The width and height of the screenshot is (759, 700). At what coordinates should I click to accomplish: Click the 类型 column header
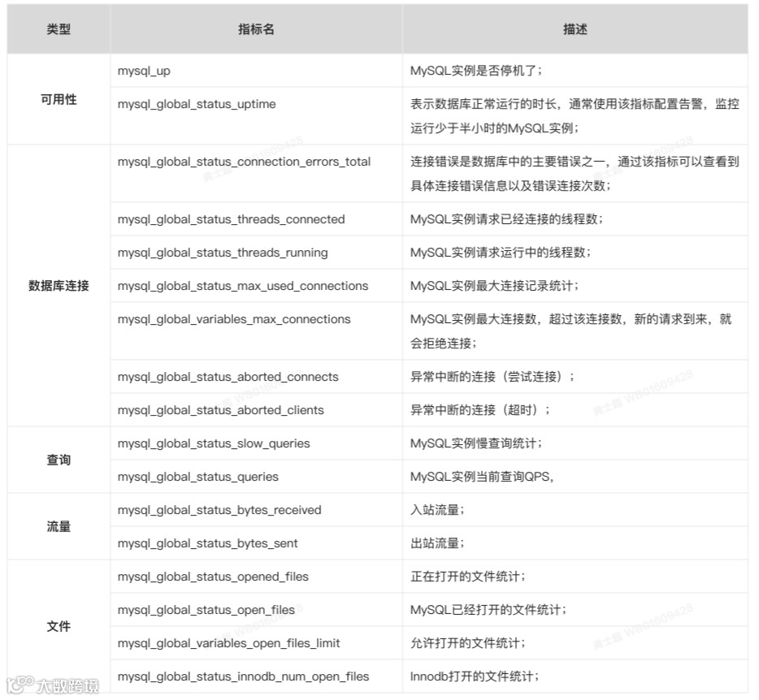point(59,29)
